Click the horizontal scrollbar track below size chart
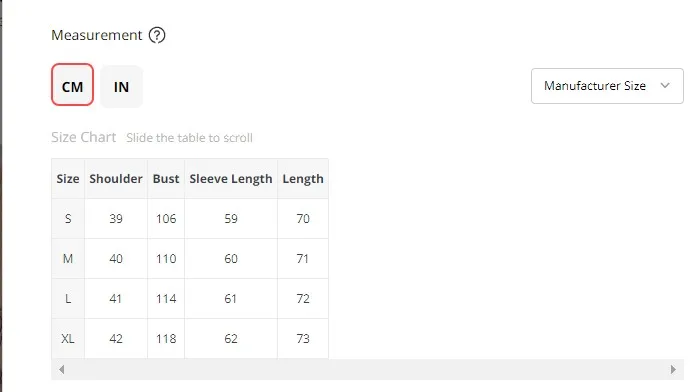This screenshot has height=392, width=700. coord(367,369)
